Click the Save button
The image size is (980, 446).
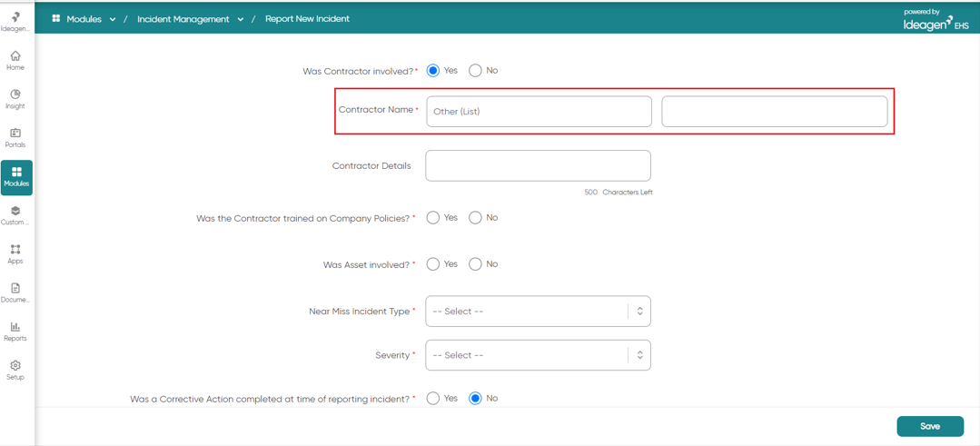[x=930, y=426]
